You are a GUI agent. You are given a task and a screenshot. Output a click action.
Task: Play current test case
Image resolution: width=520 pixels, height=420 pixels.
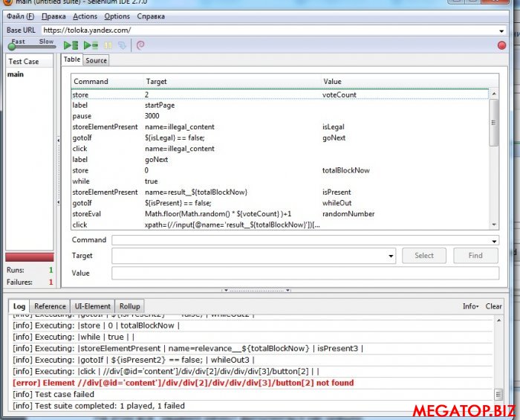(91, 45)
